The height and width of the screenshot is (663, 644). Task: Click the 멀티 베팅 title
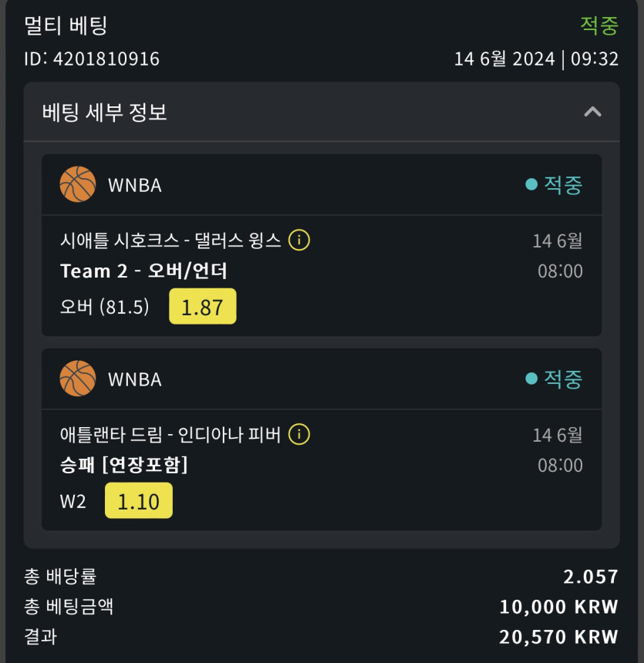pos(66,25)
